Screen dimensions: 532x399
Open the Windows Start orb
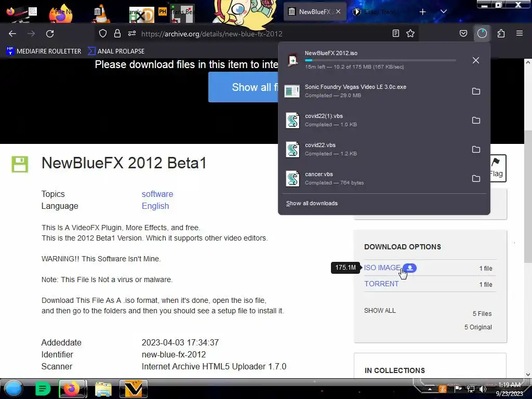click(x=14, y=389)
